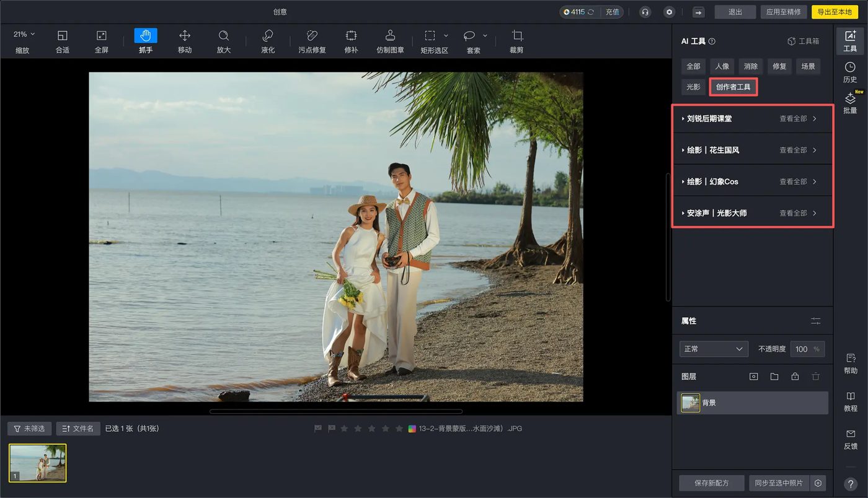Screen dimensions: 868x498
Task: Open the 正常 blend mode dropdown
Action: pyautogui.click(x=714, y=349)
